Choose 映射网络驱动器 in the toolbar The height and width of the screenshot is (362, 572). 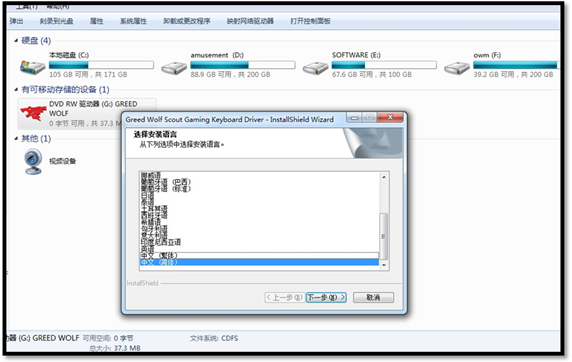tap(250, 21)
